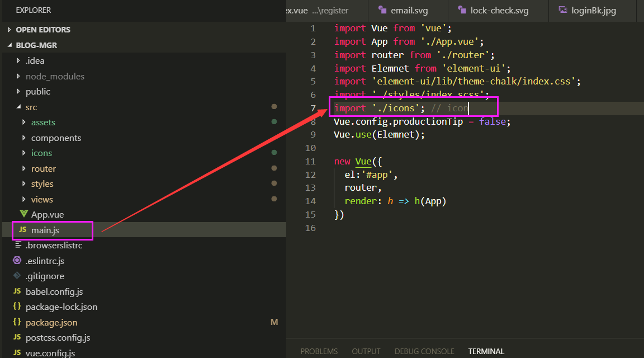Click the status dot beside views folder
644x358 pixels.
click(x=274, y=199)
